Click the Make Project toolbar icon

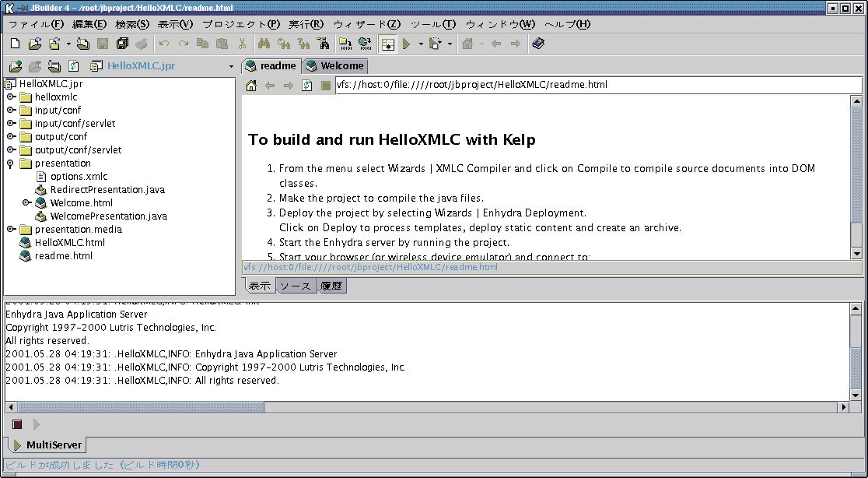pyautogui.click(x=345, y=44)
